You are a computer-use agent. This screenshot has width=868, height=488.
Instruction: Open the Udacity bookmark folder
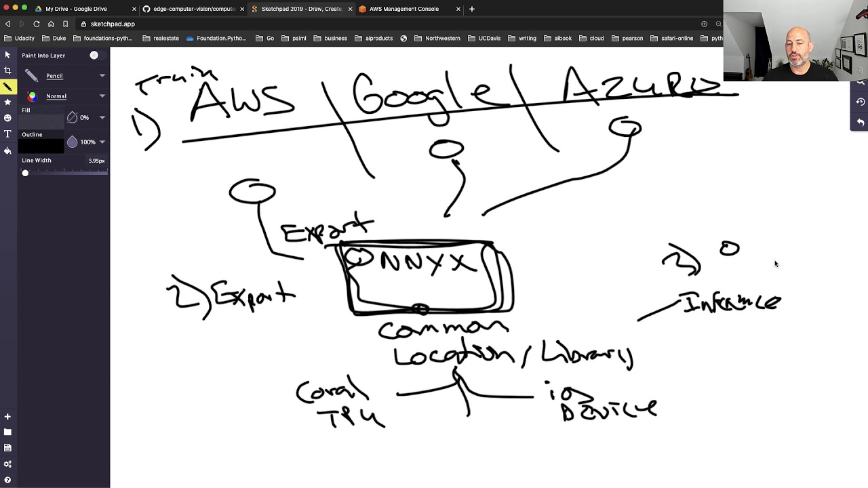point(20,38)
